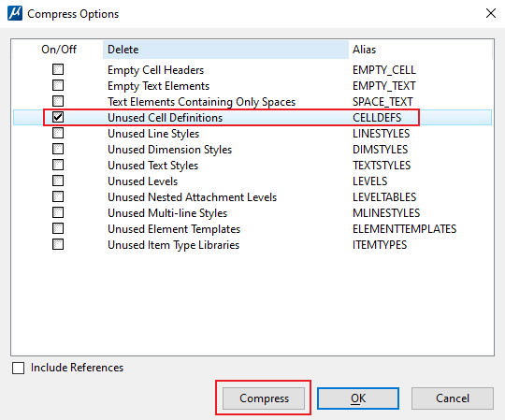This screenshot has height=420, width=505.
Task: Click the MicroStation logo icon in title bar
Action: (15, 13)
